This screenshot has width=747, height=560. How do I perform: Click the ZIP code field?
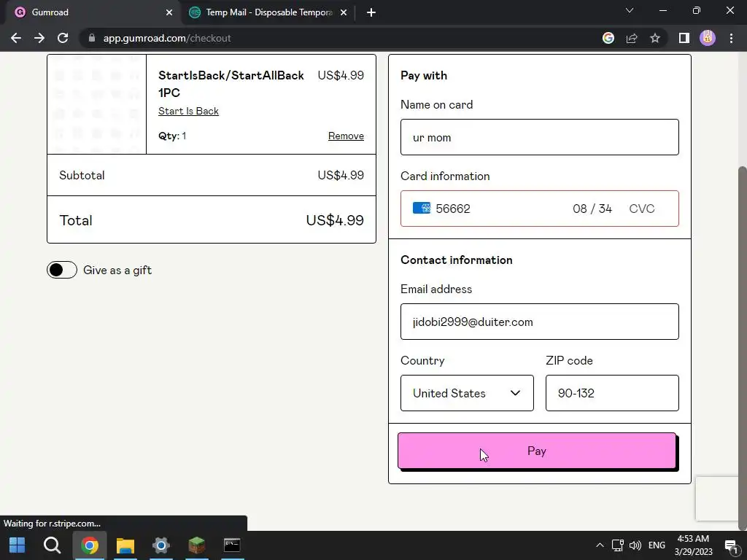[x=612, y=393]
